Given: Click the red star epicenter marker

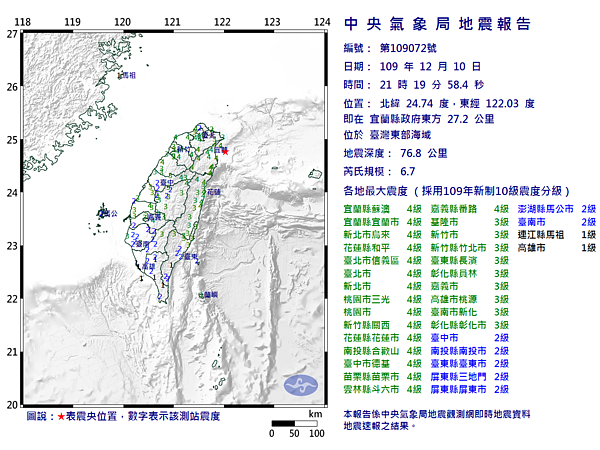Looking at the screenshot, I should pyautogui.click(x=224, y=151).
